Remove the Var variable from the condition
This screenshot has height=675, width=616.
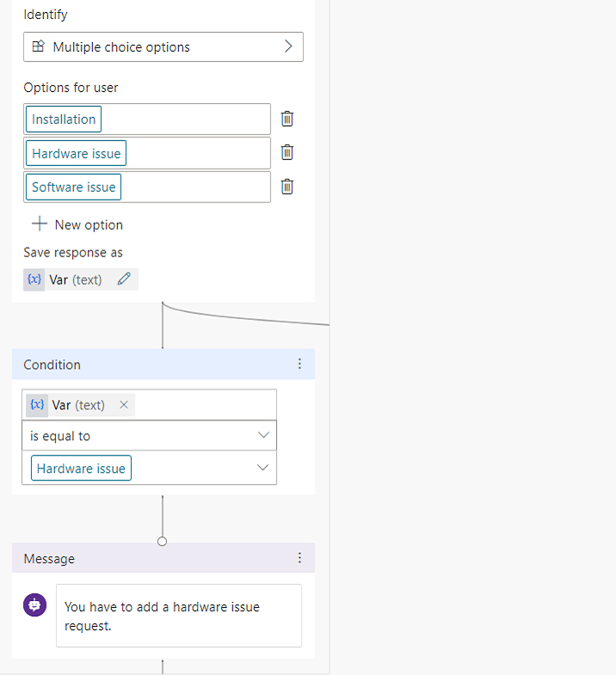pyautogui.click(x=124, y=405)
